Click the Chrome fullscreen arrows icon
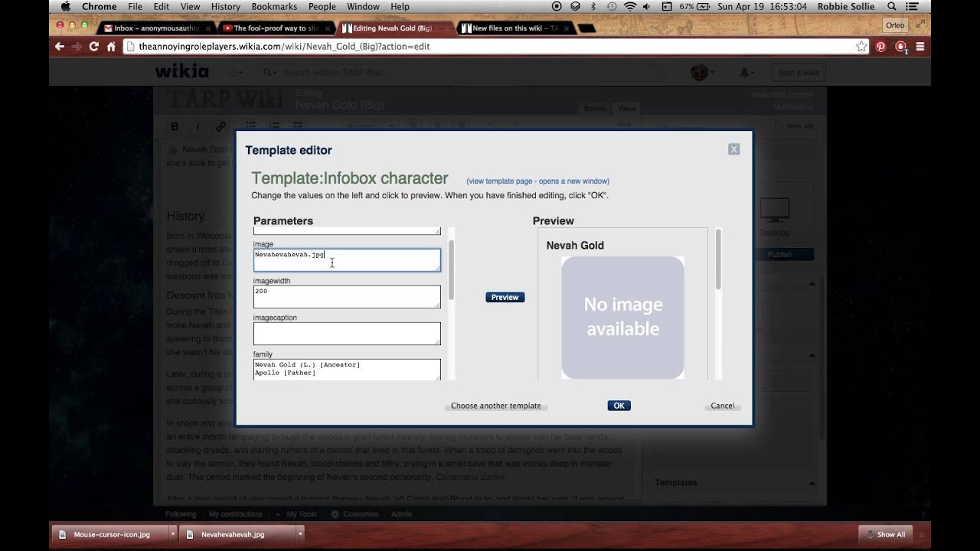This screenshot has height=551, width=980. 921,24
